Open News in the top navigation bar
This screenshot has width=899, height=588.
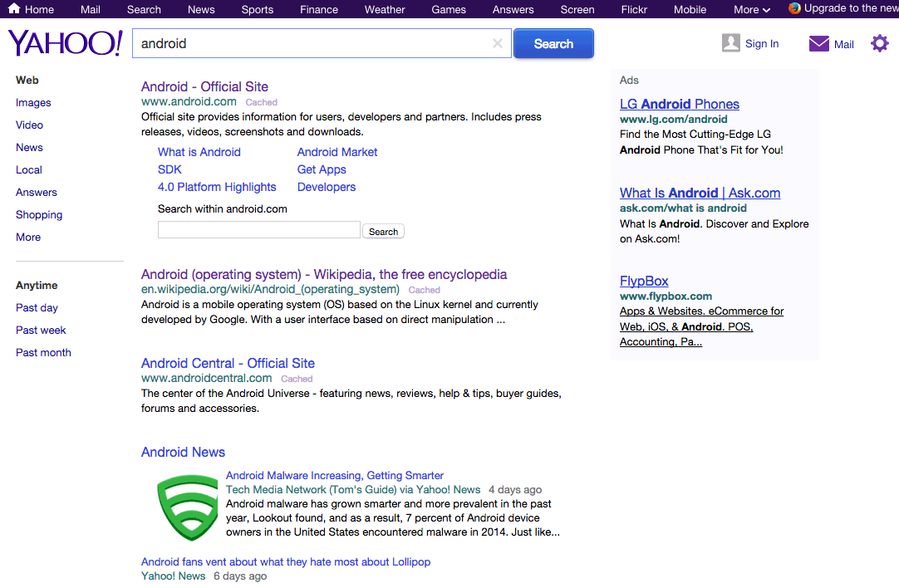[x=201, y=10]
